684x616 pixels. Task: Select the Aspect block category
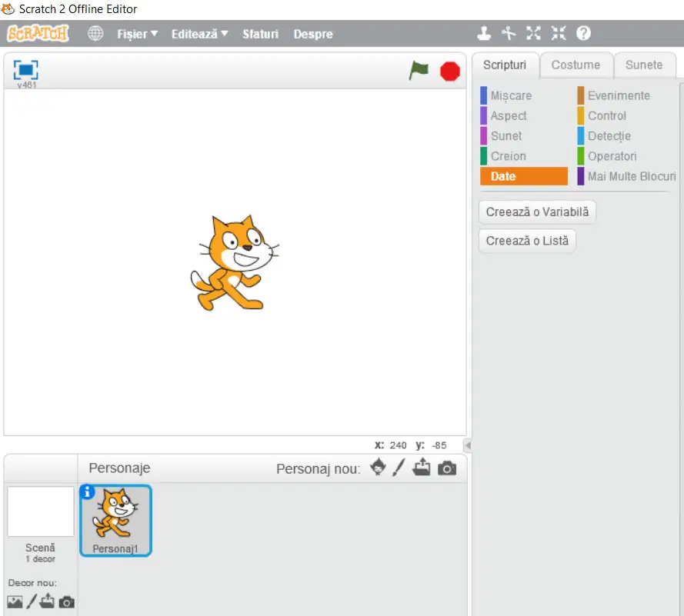(x=523, y=115)
